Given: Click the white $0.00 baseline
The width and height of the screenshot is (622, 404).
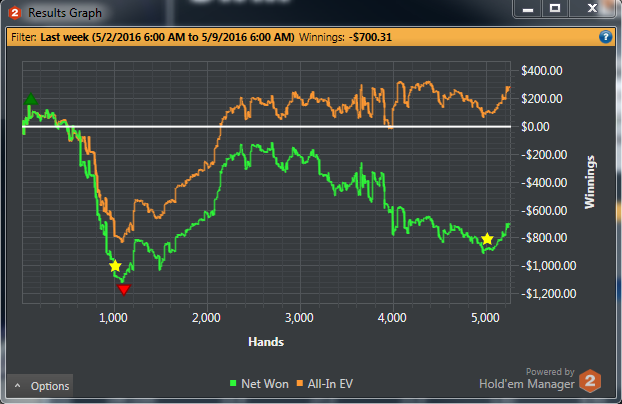Looking at the screenshot, I should coord(267,127).
